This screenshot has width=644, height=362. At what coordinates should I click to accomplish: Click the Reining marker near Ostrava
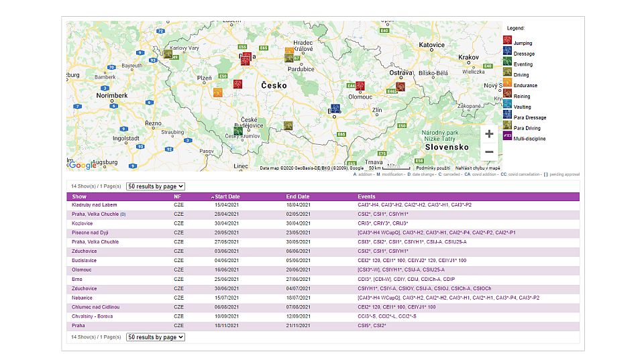400,86
